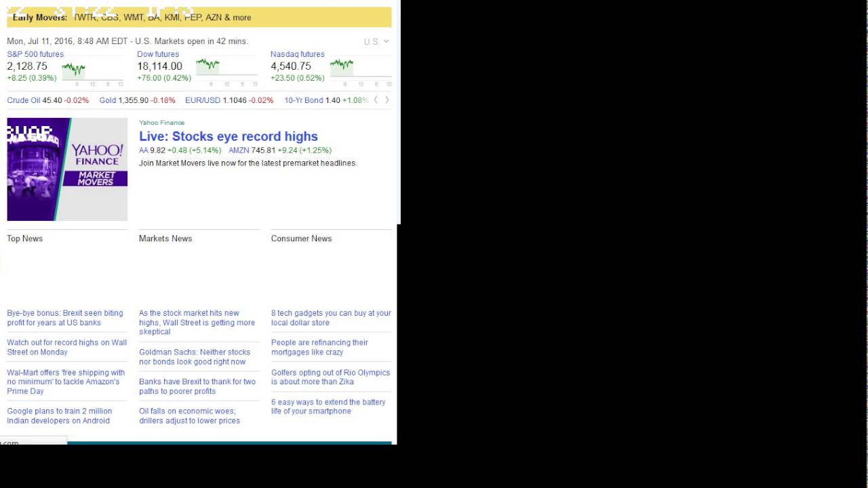Image resolution: width=868 pixels, height=488 pixels.
Task: Open 'Golfers opting out of Rio Olympics' article
Action: 330,377
